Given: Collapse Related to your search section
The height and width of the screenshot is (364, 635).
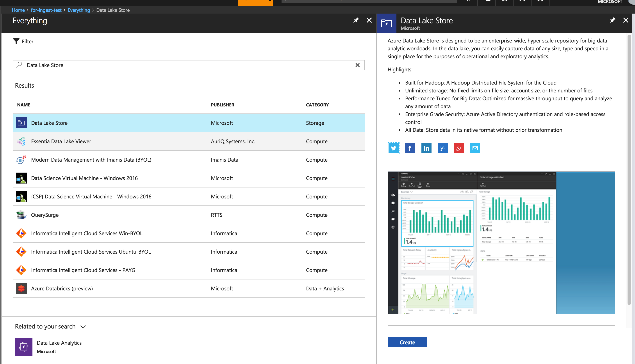Looking at the screenshot, I should tap(83, 327).
